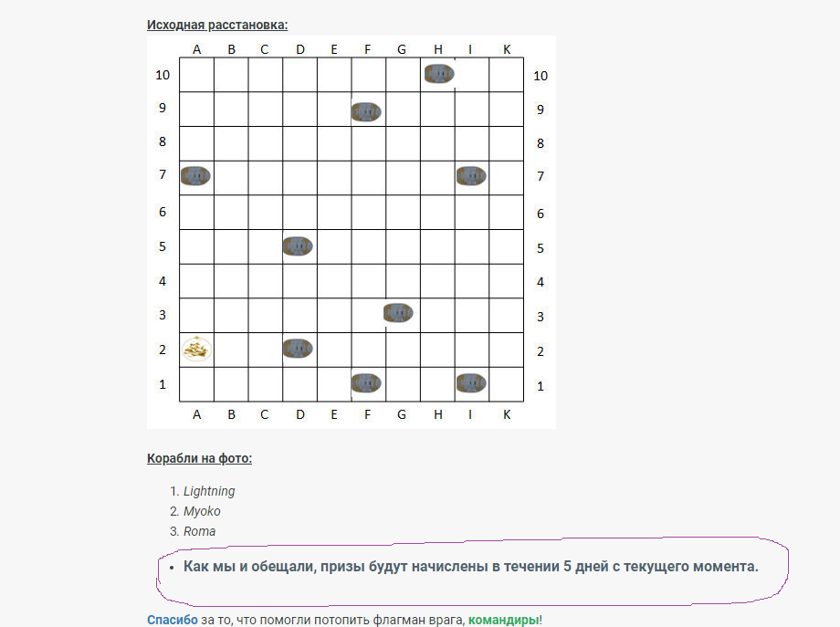
Task: Click the golden flagship icon in cell A2
Action: pyautogui.click(x=196, y=349)
